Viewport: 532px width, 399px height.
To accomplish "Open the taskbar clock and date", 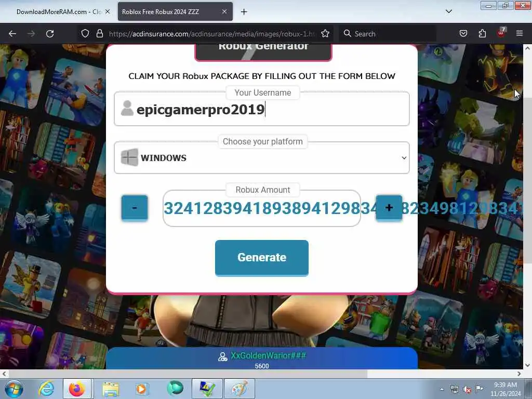I will [x=506, y=389].
